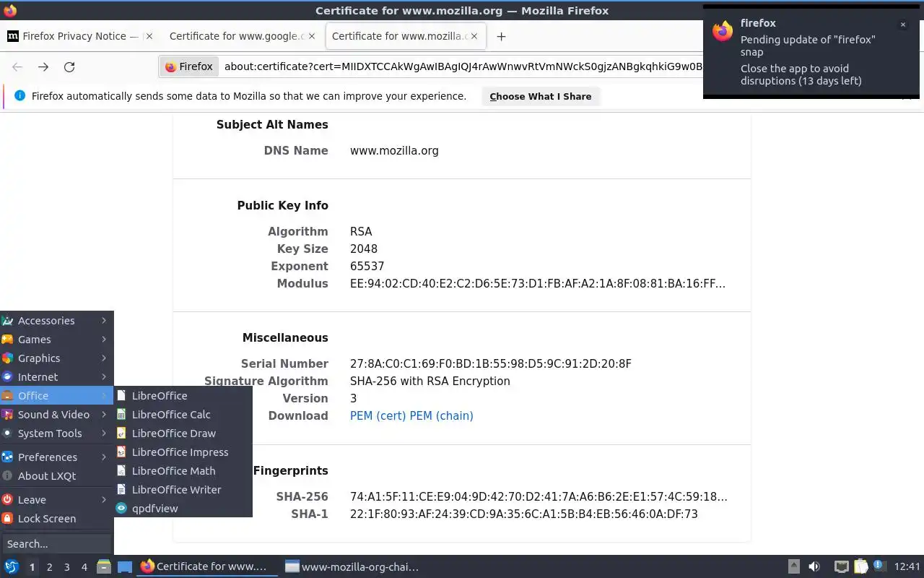Close the Firefox Privacy Notice tab
Image resolution: width=924 pixels, height=578 pixels.
[x=149, y=36]
